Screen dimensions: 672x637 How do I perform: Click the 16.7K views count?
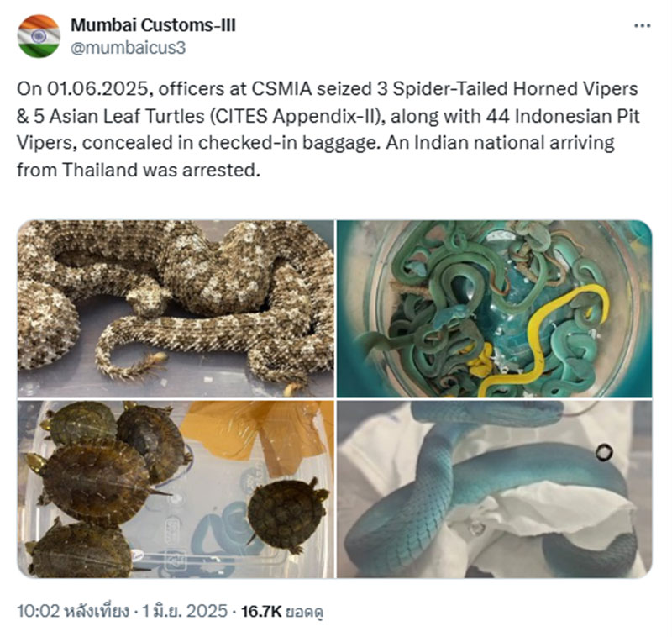(261, 611)
